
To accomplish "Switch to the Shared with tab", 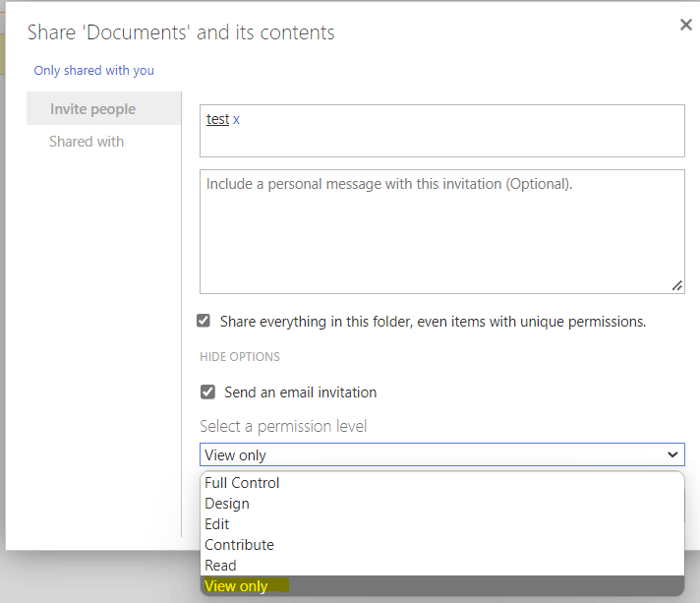I will coord(87,142).
